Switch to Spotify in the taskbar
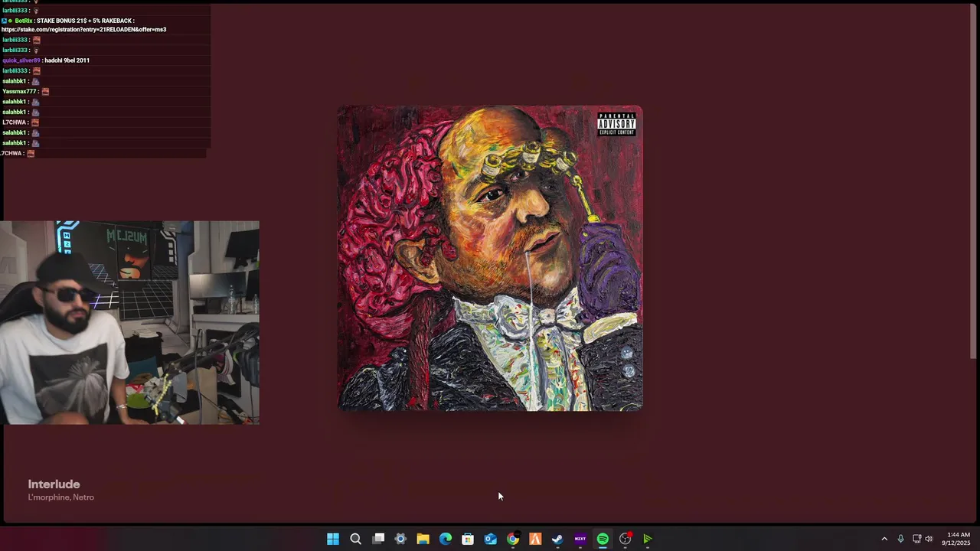The height and width of the screenshot is (551, 980). pos(603,539)
